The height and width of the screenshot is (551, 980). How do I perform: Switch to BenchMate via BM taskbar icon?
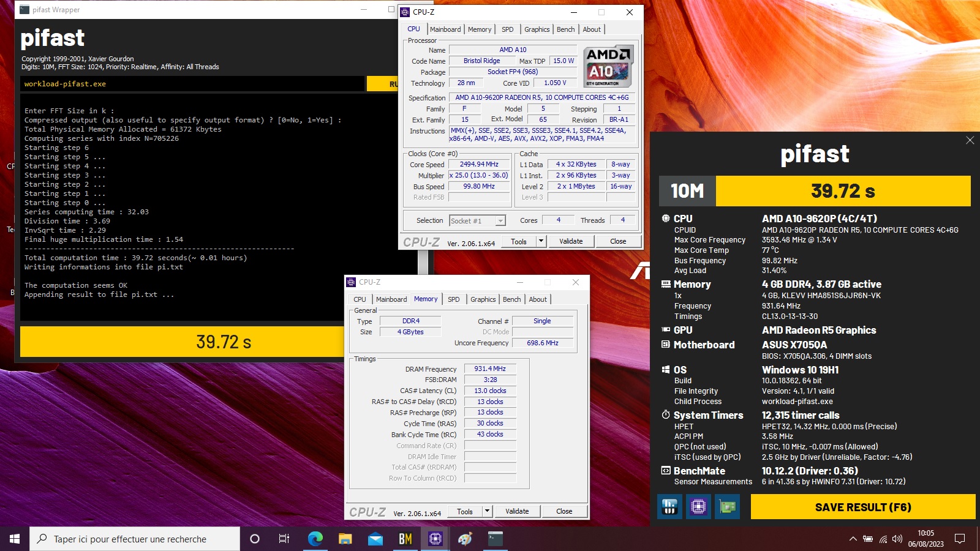[x=405, y=539]
